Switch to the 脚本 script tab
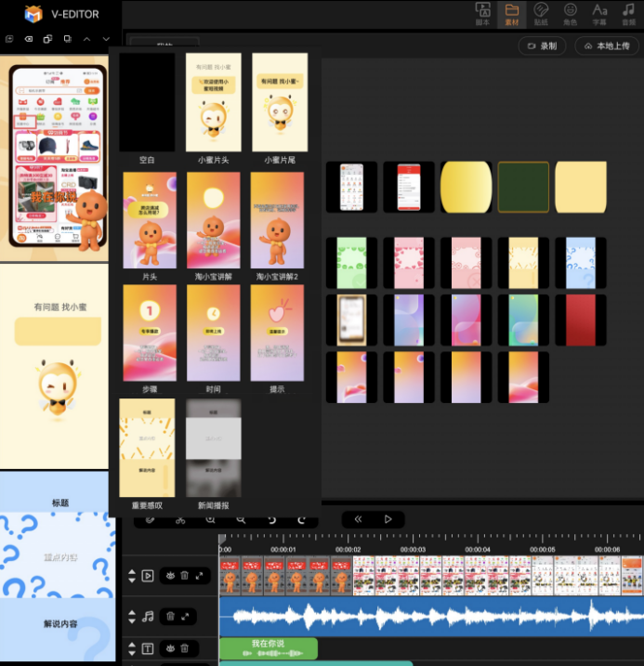 click(x=482, y=15)
